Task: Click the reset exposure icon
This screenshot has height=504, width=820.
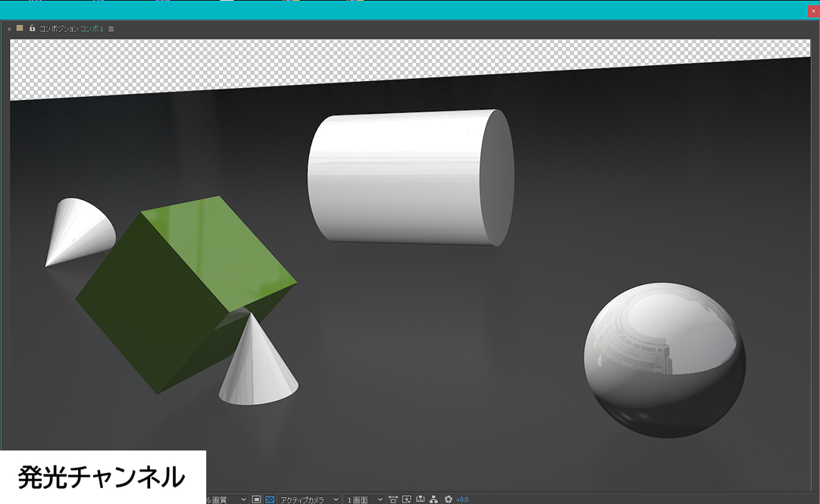Action: [x=448, y=499]
